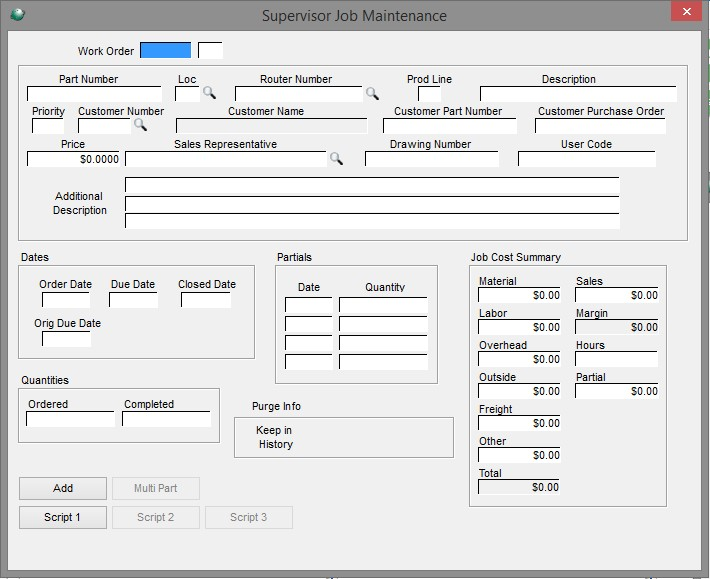Click the Loc lookup magnifier icon

tap(209, 93)
